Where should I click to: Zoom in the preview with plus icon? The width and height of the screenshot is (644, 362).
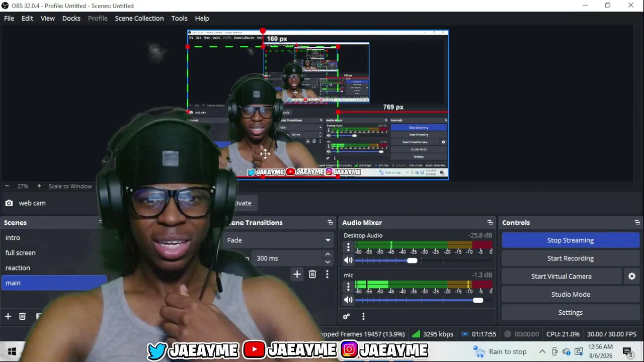39,186
